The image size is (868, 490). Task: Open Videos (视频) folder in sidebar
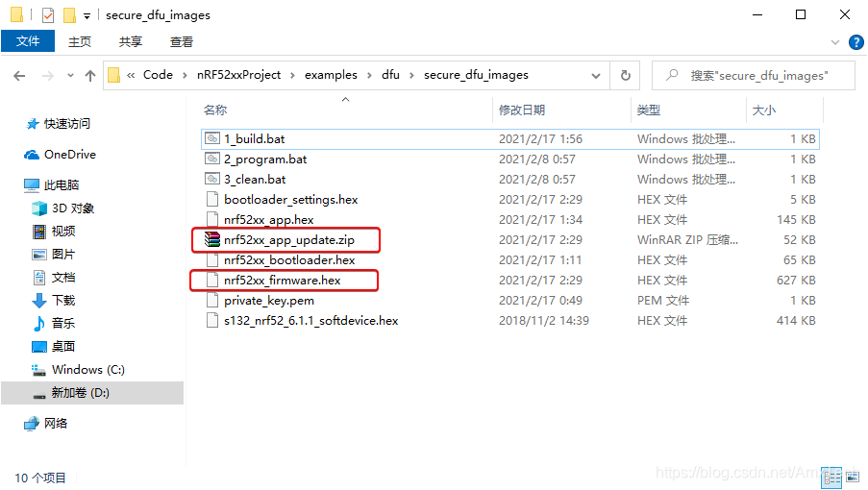[54, 232]
